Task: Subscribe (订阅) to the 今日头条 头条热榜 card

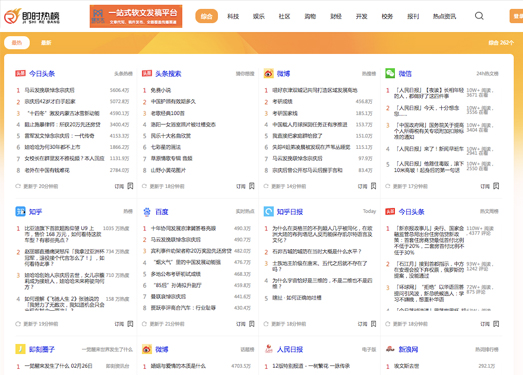Action: [119, 186]
